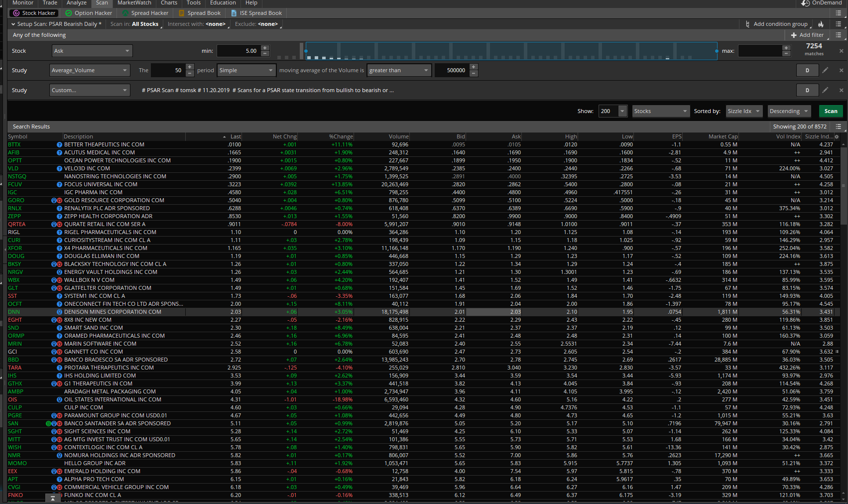848x504 pixels.
Task: Click the info icon beside DENISON MINES
Action: coord(60,312)
